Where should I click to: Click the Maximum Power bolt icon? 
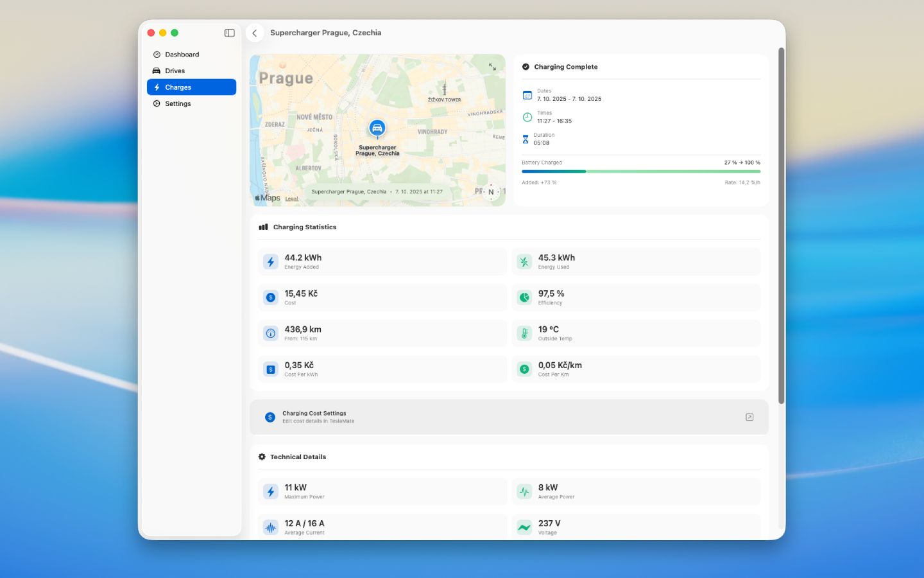(x=271, y=491)
